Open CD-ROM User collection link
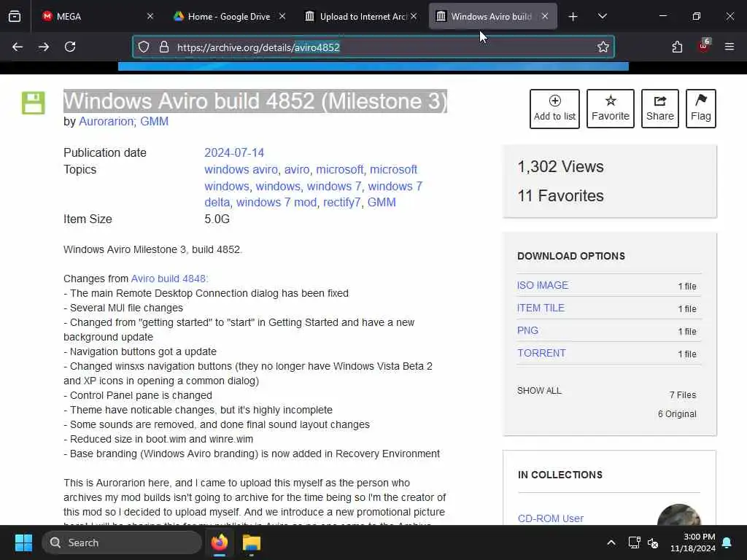 [x=550, y=518]
